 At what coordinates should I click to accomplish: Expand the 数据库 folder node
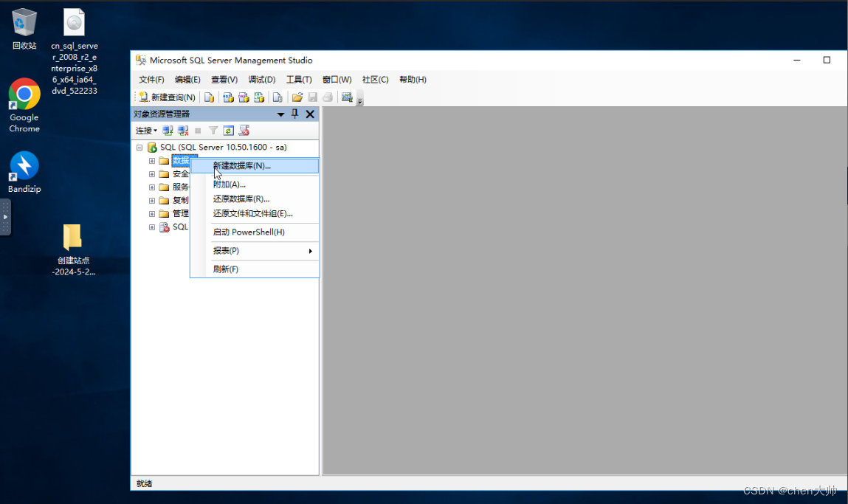point(152,161)
